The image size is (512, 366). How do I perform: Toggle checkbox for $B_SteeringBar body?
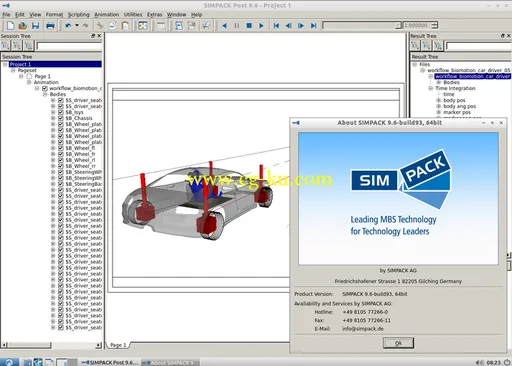[x=61, y=184]
